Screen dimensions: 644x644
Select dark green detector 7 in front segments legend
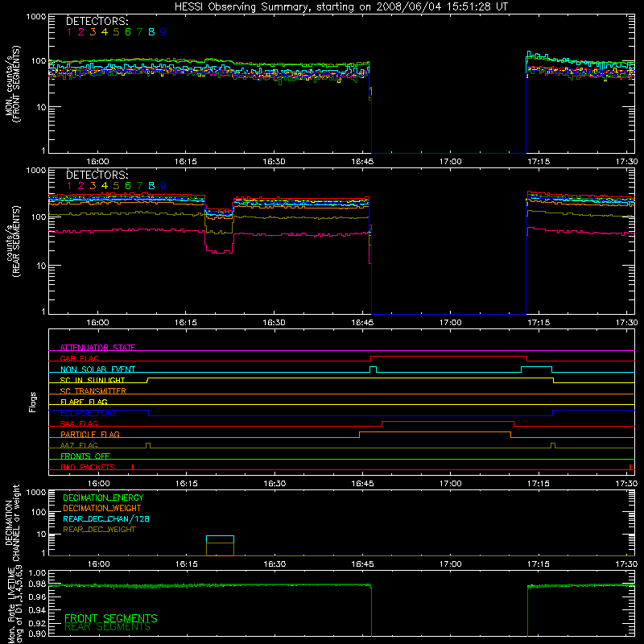coord(139,32)
